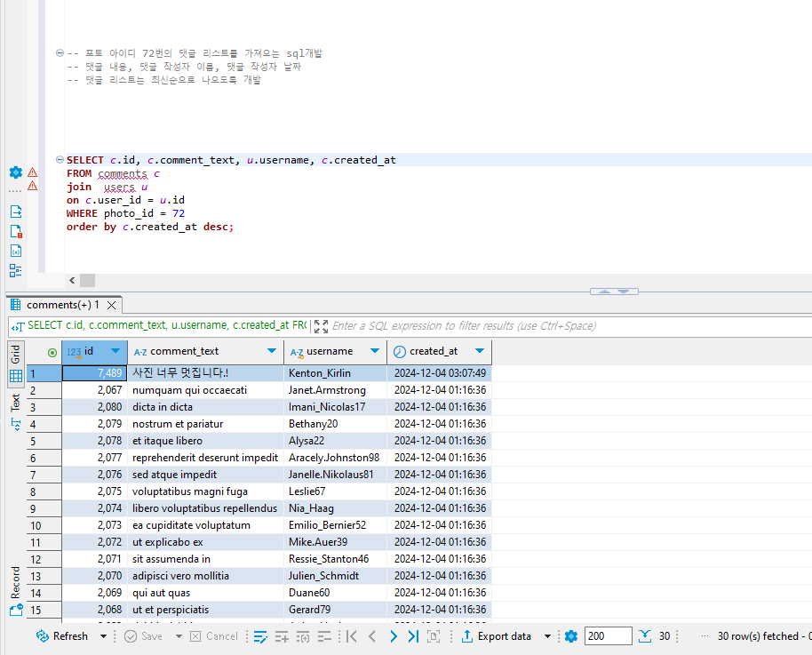Collapse the SELECT statement fold marker
The height and width of the screenshot is (655, 812).
(x=60, y=160)
